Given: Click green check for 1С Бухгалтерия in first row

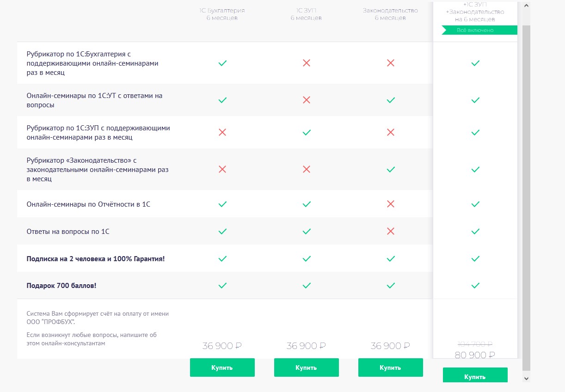Looking at the screenshot, I should click(x=222, y=63).
